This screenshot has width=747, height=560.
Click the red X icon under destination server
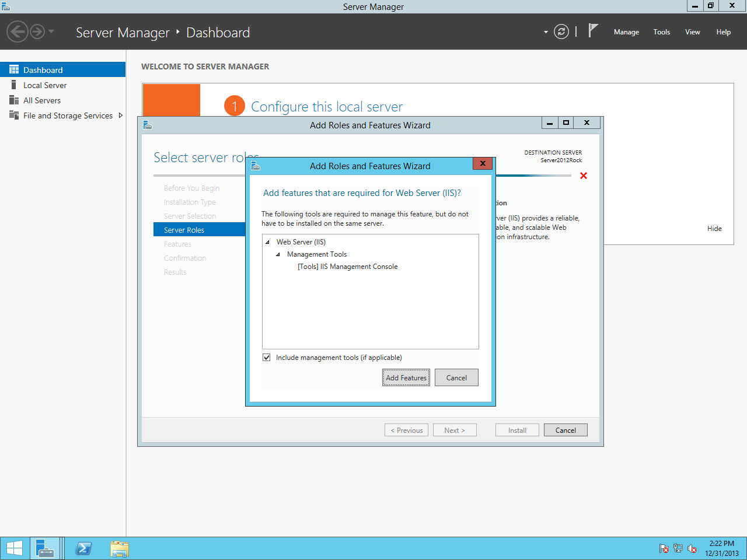[584, 176]
